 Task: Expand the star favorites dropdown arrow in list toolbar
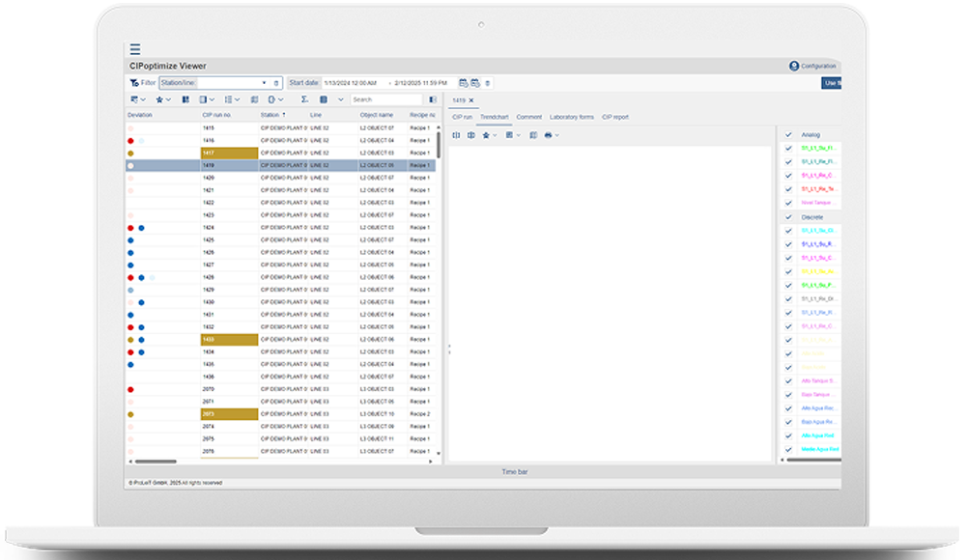point(168,99)
